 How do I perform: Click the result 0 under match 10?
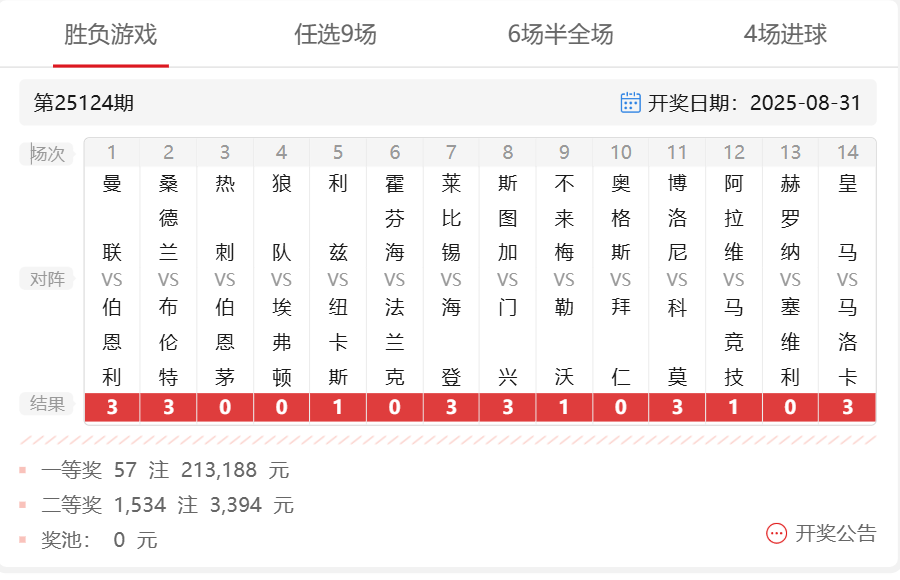click(x=620, y=407)
